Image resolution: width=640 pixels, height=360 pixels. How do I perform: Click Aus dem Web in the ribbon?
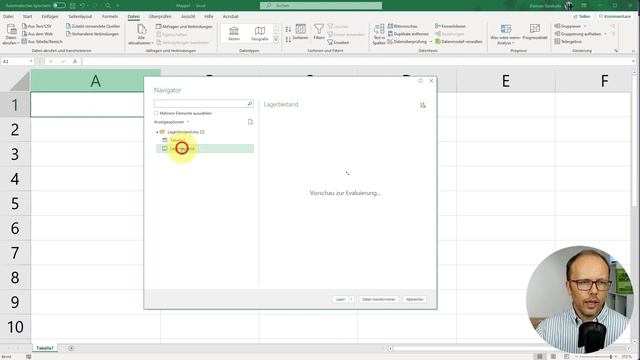38,34
